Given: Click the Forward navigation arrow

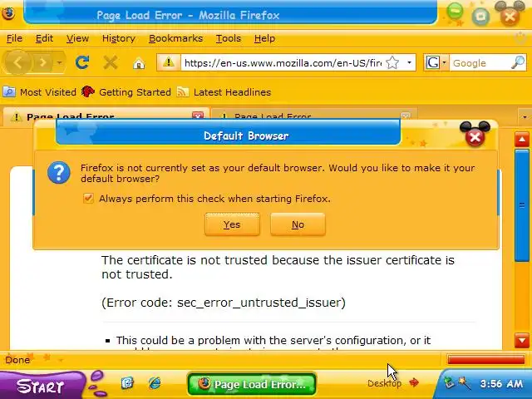Looking at the screenshot, I should 42,63.
